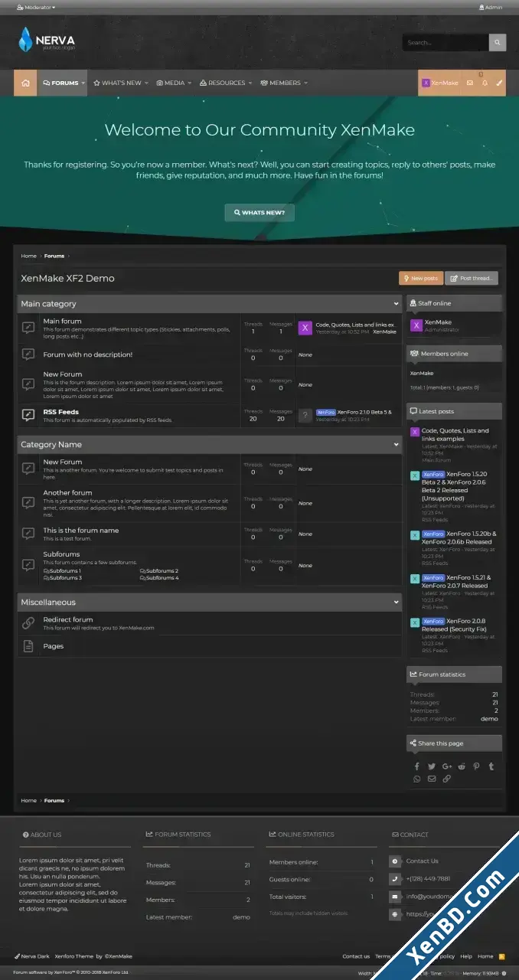Expand the Media menu arrow
This screenshot has height=980, width=519.
(x=189, y=83)
